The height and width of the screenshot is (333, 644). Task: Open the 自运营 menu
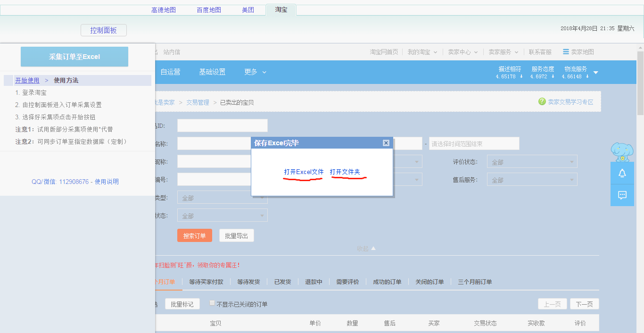click(x=170, y=72)
